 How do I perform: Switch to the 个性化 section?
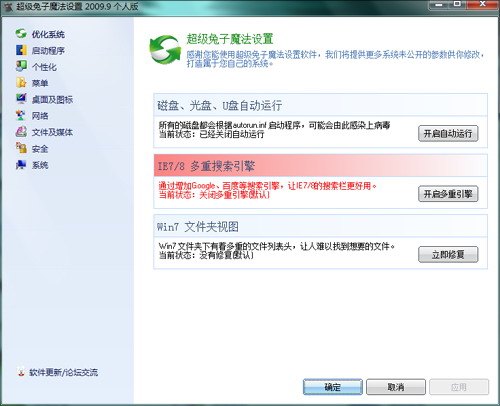coord(44,67)
